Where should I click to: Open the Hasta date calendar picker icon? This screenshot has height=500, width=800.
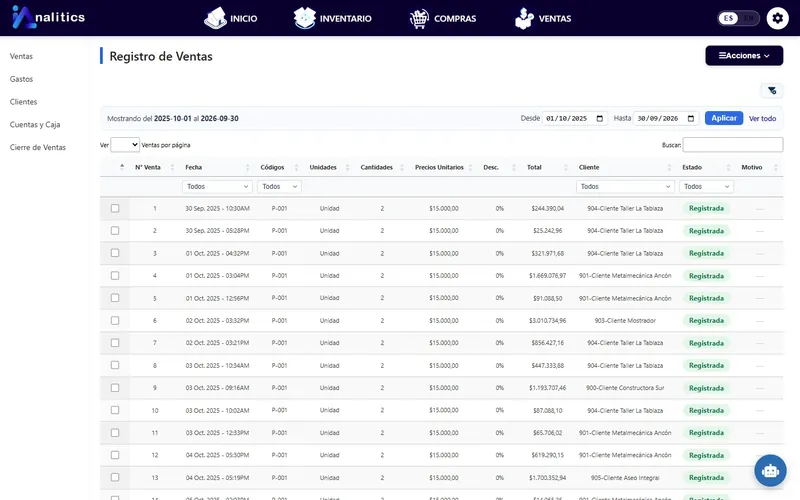(691, 118)
